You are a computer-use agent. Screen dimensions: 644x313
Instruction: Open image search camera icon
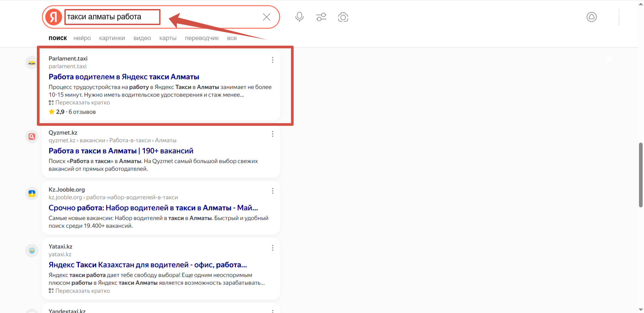(343, 17)
